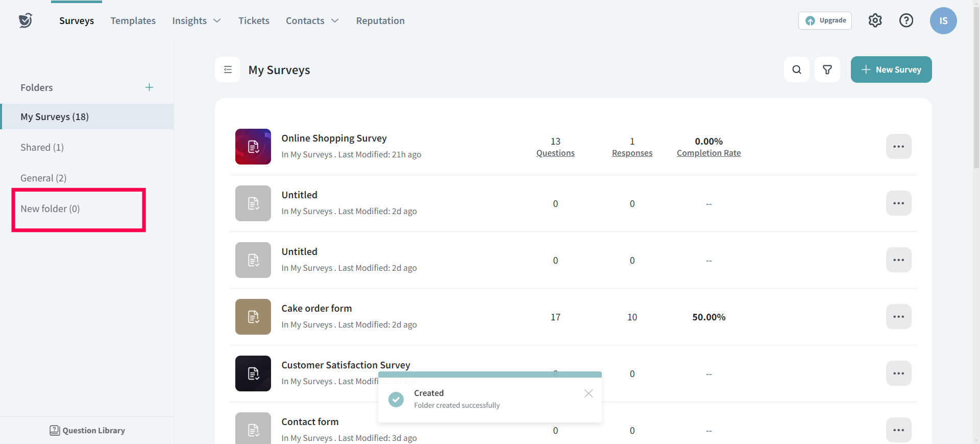Screen dimensions: 980x444
Task: Dismiss the Created notification toast
Action: (588, 393)
